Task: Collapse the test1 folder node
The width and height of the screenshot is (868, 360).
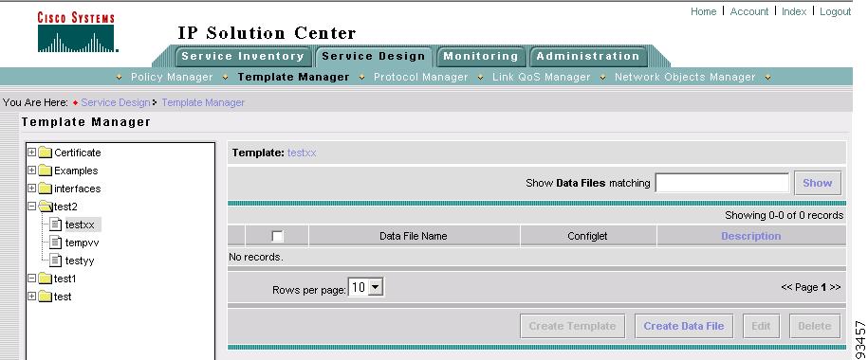Action: (x=31, y=279)
